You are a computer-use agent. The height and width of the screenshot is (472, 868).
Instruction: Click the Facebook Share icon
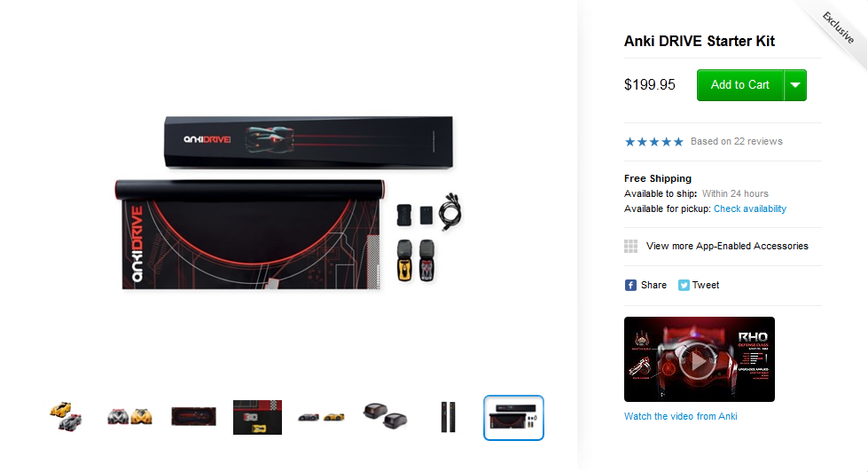(630, 286)
